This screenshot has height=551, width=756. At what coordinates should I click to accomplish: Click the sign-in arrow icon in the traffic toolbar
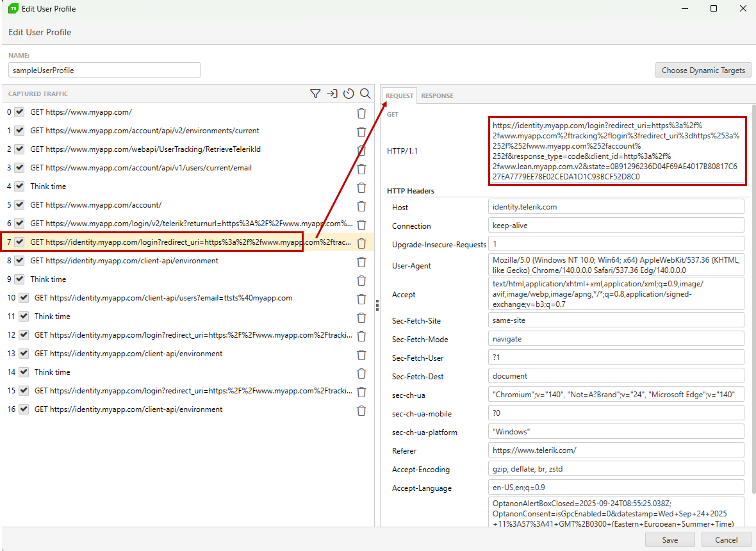click(x=332, y=93)
